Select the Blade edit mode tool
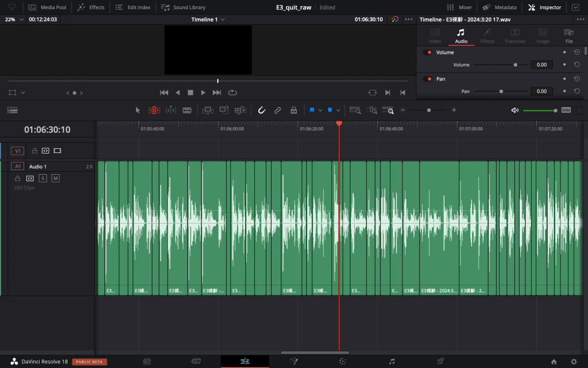The width and height of the screenshot is (588, 368). click(x=187, y=110)
